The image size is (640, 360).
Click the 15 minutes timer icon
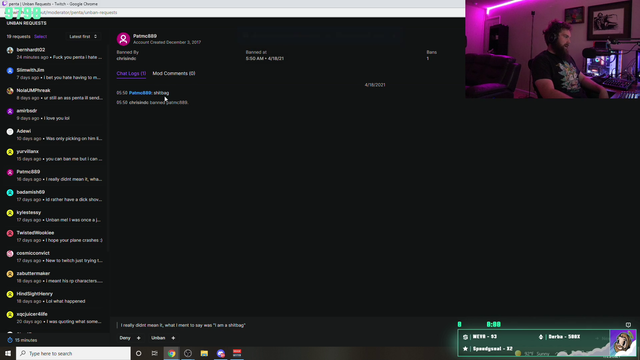point(10,340)
